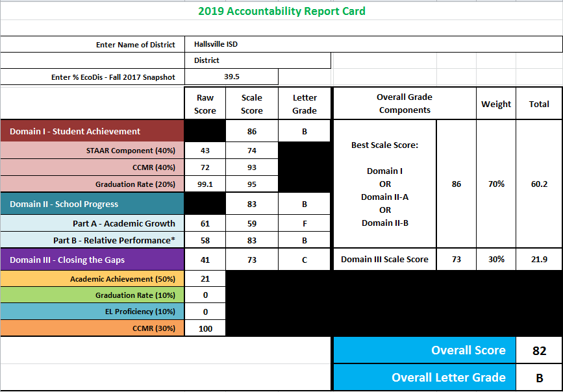
Task: Click the Domain I - Student Achievement header
Action: click(92, 131)
